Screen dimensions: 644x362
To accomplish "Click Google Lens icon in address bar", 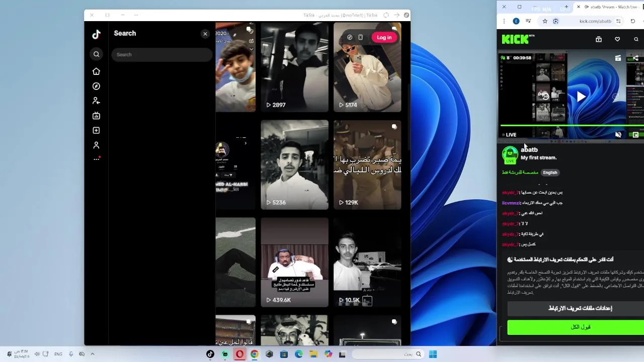I will [x=555, y=21].
